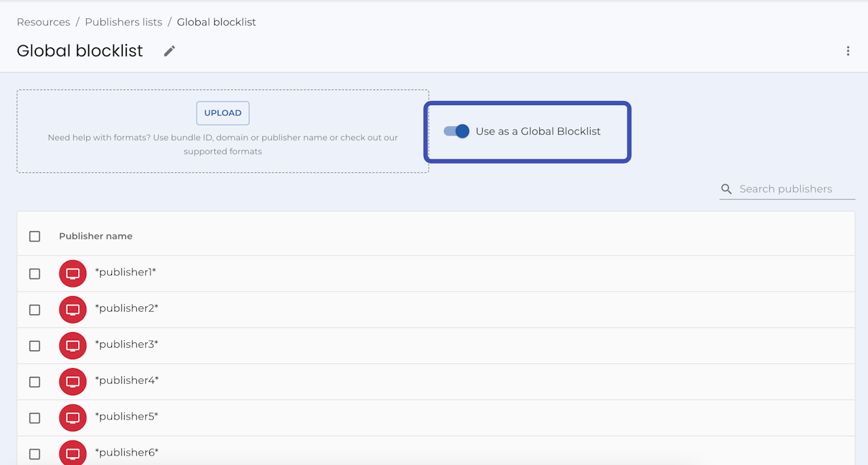Image resolution: width=868 pixels, height=465 pixels.
Task: Open the Publishers lists breadcrumb
Action: pyautogui.click(x=123, y=22)
